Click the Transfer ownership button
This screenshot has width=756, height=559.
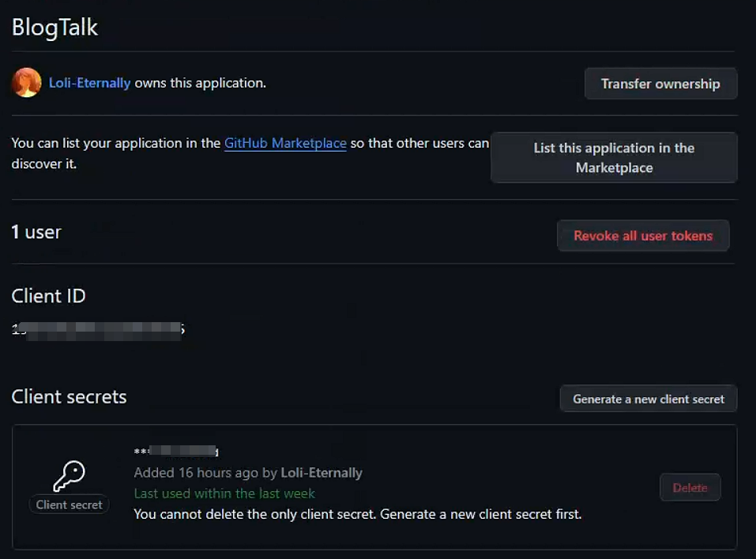tap(660, 84)
